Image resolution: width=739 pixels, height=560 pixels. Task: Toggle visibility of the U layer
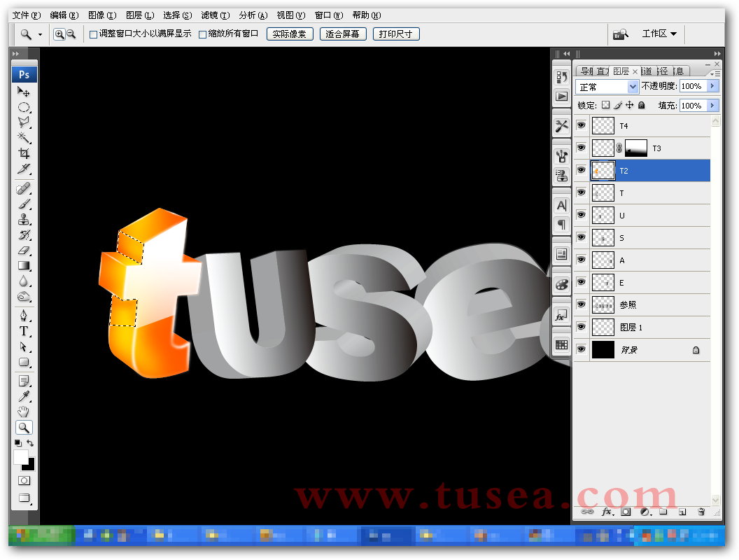pos(581,215)
